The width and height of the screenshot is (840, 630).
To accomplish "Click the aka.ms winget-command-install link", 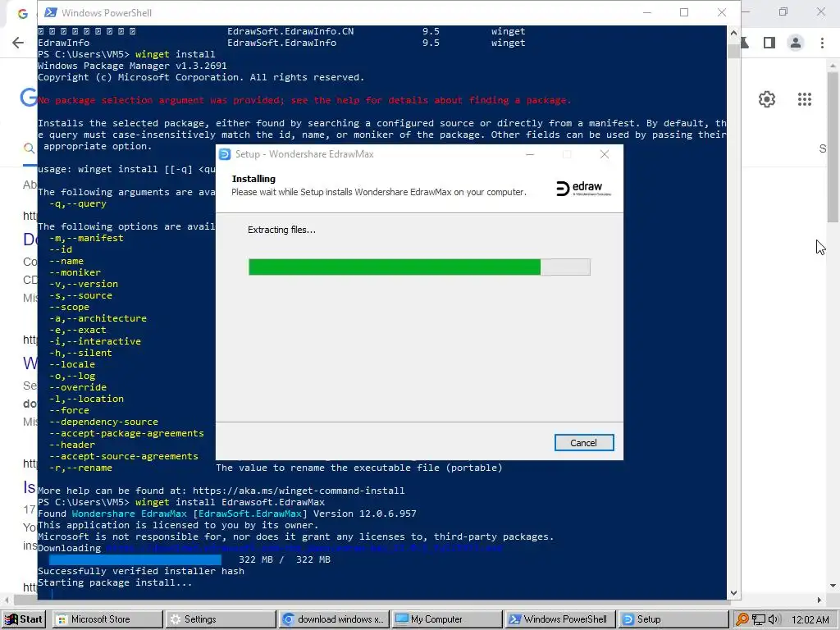I will click(299, 491).
